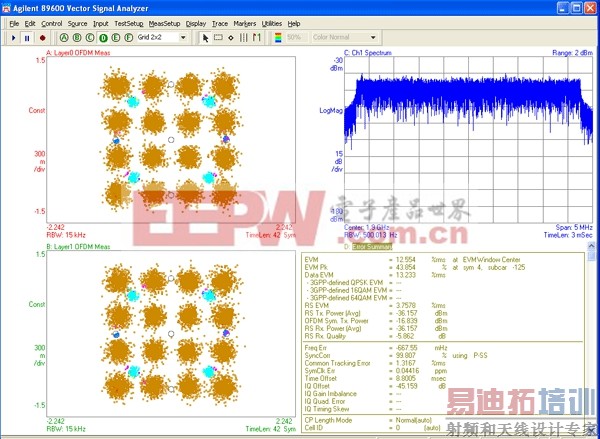This screenshot has width=600, height=439.
Task: Select the rectangular box zoom tool
Action: [x=218, y=38]
